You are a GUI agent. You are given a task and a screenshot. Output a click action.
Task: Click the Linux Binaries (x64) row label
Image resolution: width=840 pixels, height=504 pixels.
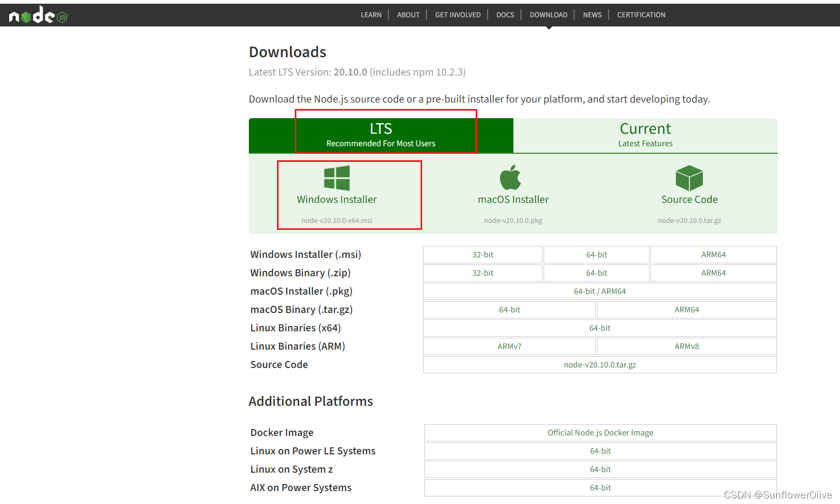[295, 328]
